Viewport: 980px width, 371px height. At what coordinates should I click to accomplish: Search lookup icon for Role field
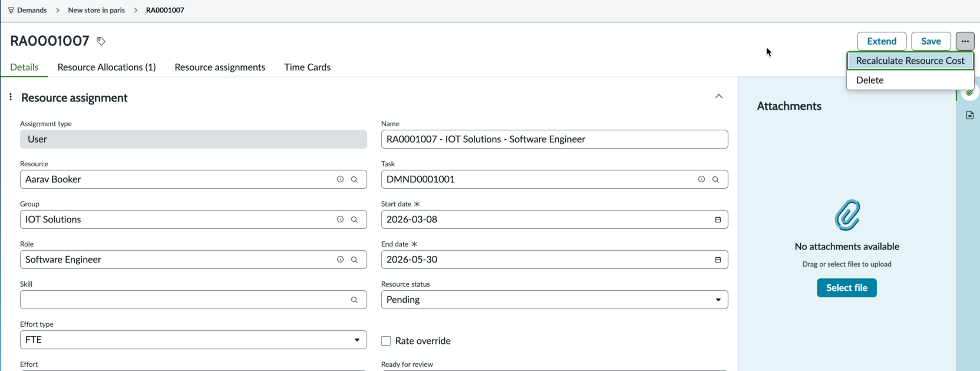pos(354,260)
